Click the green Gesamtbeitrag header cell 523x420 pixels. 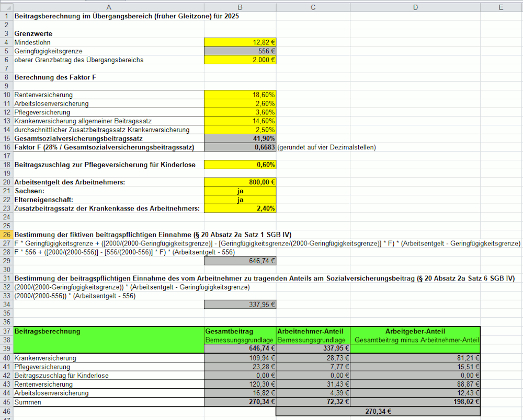[240, 331]
